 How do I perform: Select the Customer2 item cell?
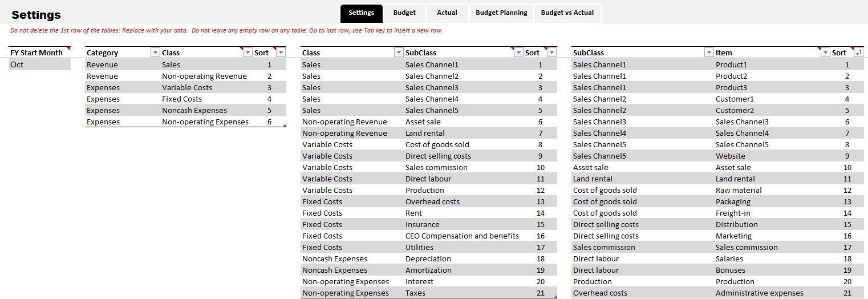pyautogui.click(x=772, y=110)
